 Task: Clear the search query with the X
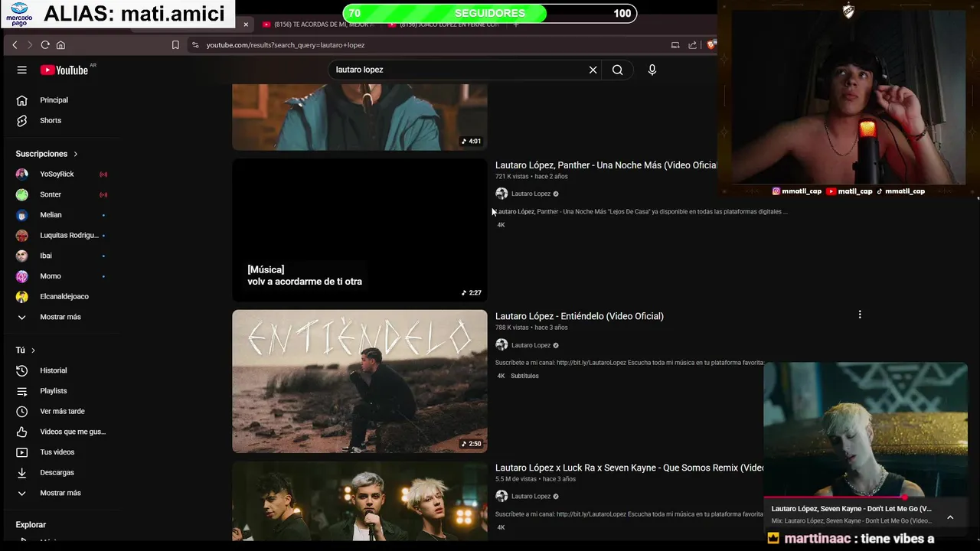click(593, 70)
